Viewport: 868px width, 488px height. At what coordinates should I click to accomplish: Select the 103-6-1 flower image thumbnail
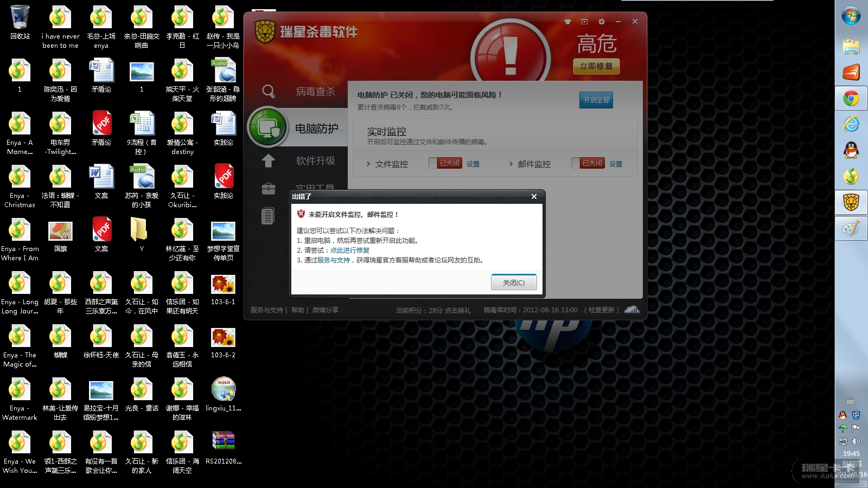click(x=224, y=288)
